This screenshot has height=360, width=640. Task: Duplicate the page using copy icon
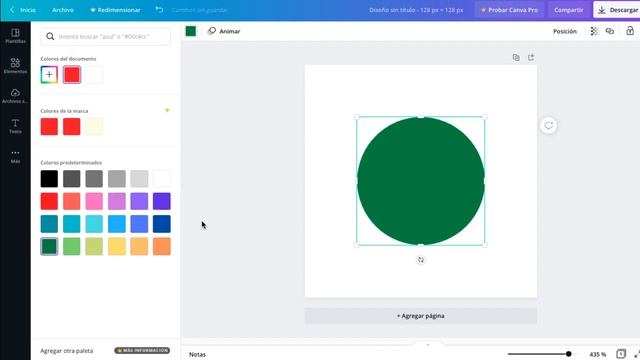coord(516,58)
